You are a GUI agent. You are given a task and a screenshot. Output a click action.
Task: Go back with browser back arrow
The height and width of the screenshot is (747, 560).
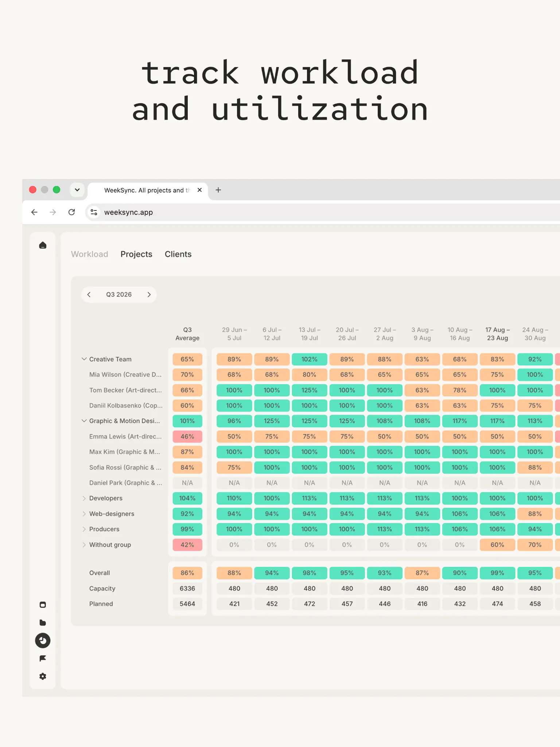coord(34,212)
